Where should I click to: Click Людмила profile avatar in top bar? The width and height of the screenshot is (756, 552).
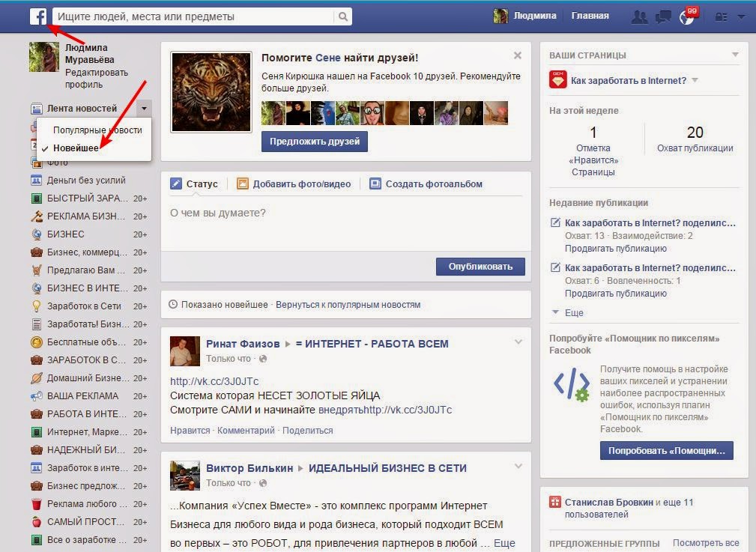tap(501, 16)
